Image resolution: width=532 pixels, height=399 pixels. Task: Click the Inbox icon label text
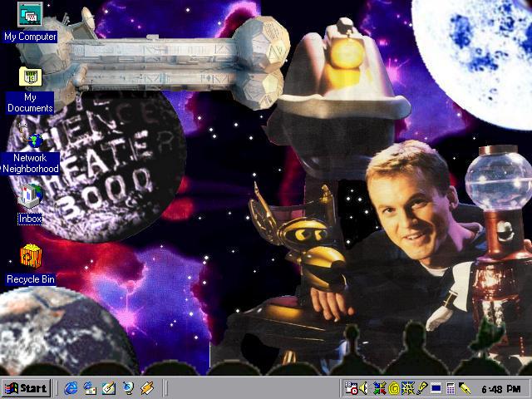[x=30, y=219]
